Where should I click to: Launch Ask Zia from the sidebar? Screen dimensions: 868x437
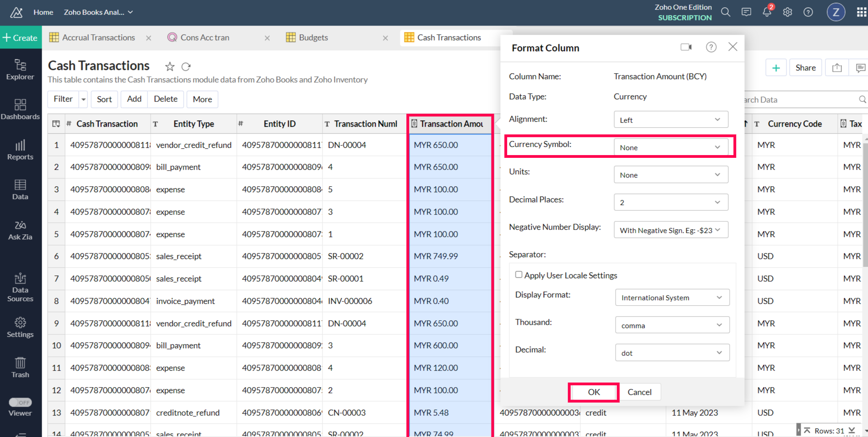tap(20, 230)
